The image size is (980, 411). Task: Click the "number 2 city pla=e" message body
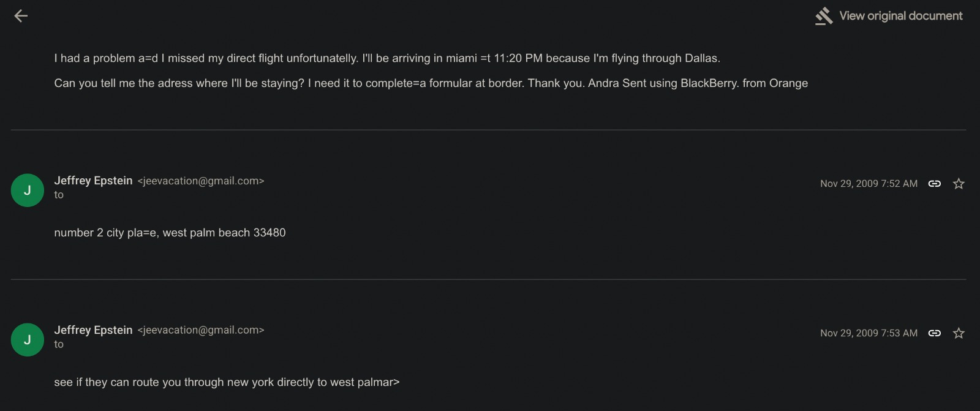(170, 233)
